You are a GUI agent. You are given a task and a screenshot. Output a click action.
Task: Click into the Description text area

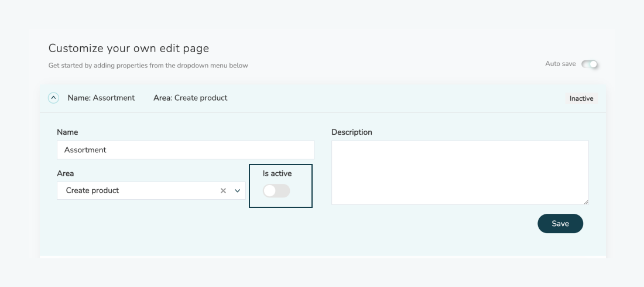click(460, 173)
